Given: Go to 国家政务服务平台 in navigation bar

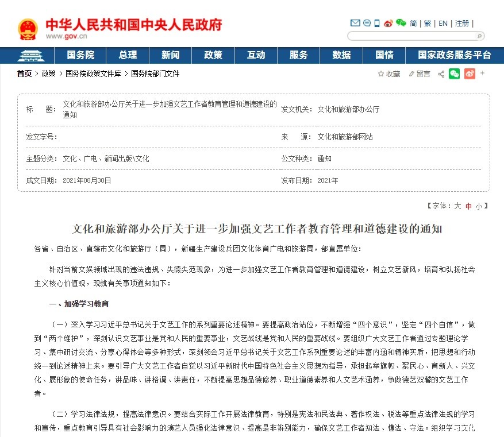Looking at the screenshot, I should pyautogui.click(x=454, y=55).
